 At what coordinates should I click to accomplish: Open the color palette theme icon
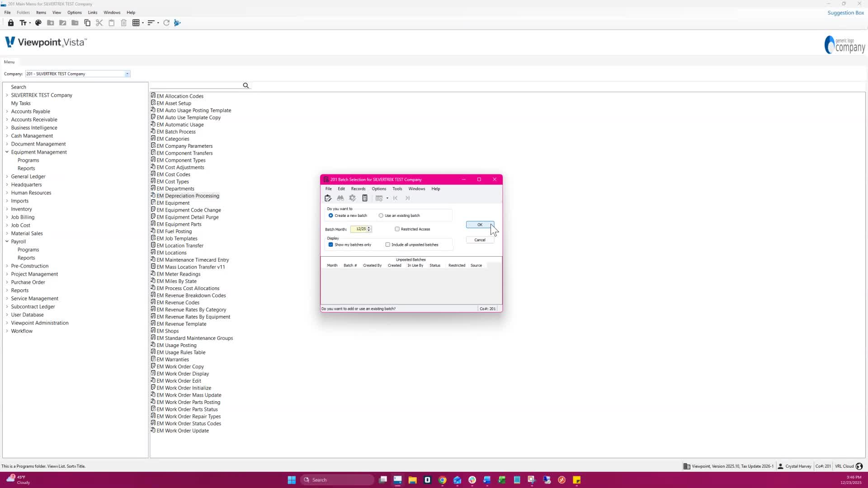click(x=38, y=23)
